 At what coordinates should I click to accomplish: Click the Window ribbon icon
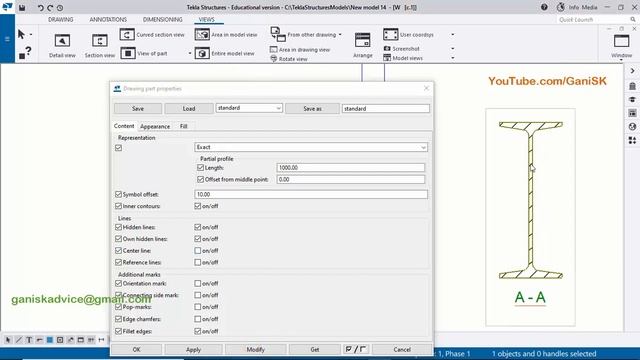coord(621,41)
